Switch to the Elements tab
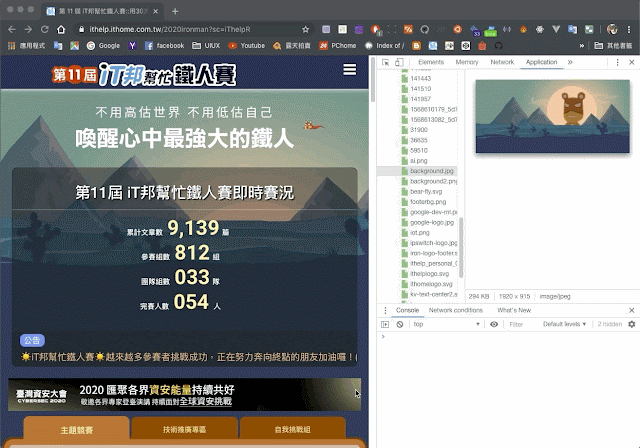 click(431, 62)
